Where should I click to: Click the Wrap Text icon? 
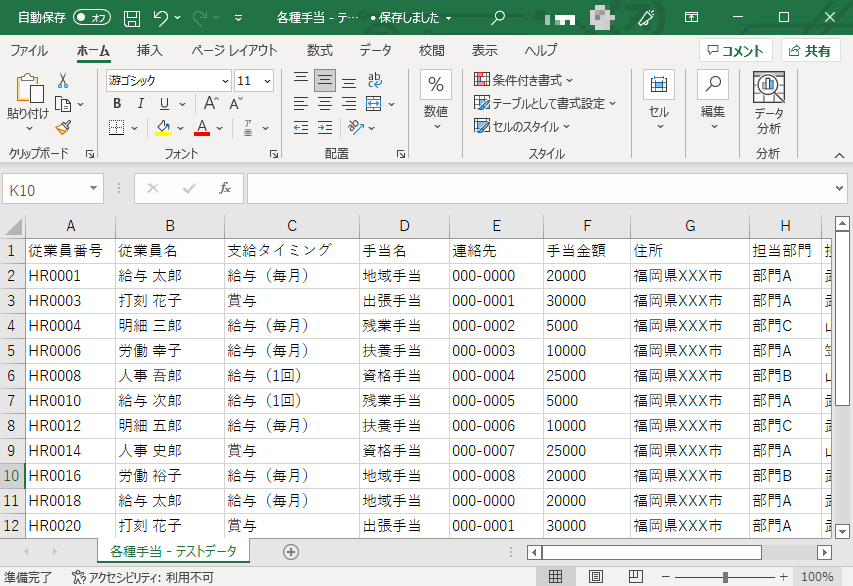click(x=374, y=81)
